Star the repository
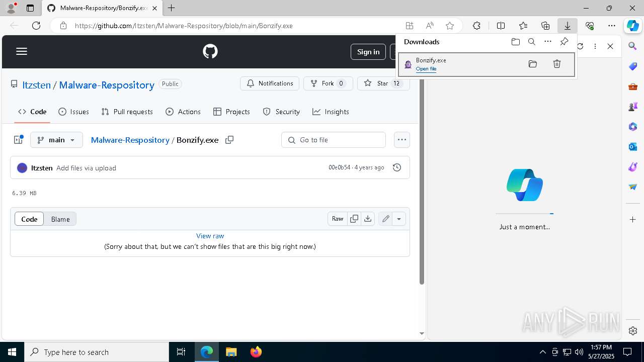Screen dimensions: 644x362 [x=383, y=83]
